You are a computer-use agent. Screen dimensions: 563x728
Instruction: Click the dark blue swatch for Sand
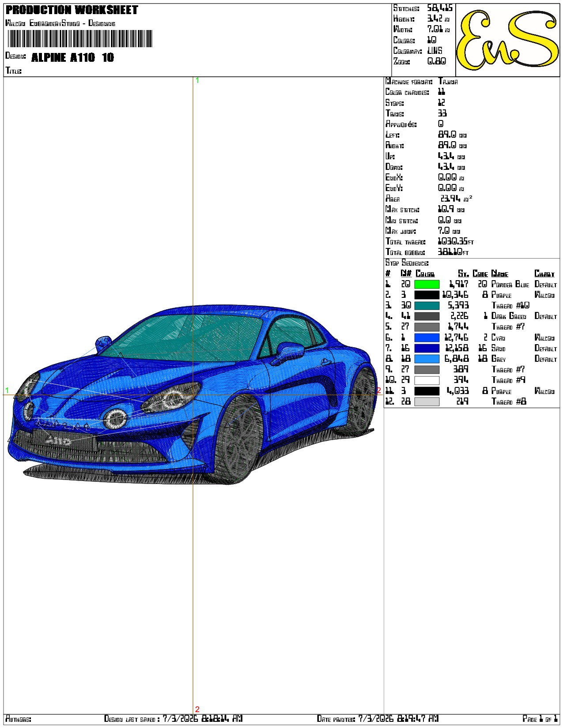(x=427, y=349)
